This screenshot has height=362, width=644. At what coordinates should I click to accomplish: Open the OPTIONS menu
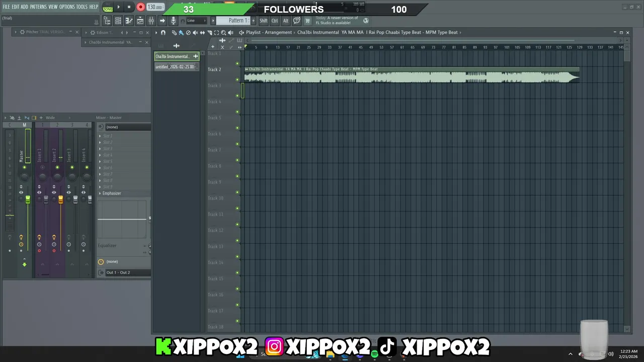(x=67, y=7)
